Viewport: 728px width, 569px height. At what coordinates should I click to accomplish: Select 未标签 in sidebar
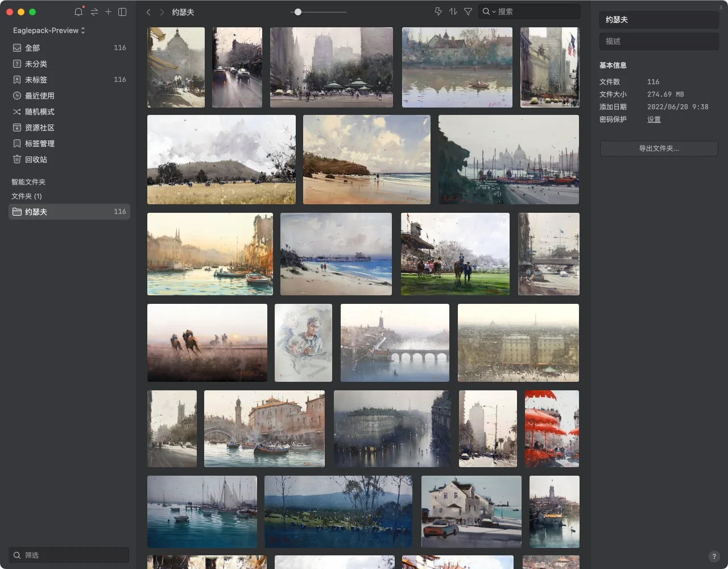tap(69, 80)
